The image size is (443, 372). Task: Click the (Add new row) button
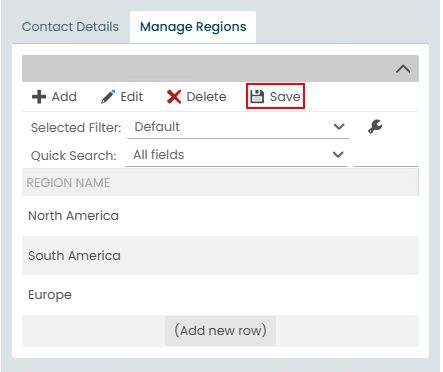(x=220, y=331)
